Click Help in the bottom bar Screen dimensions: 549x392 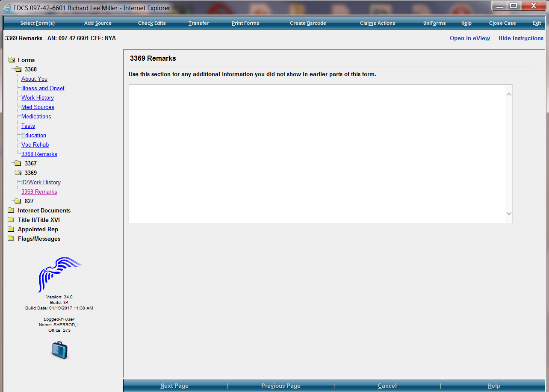(494, 386)
